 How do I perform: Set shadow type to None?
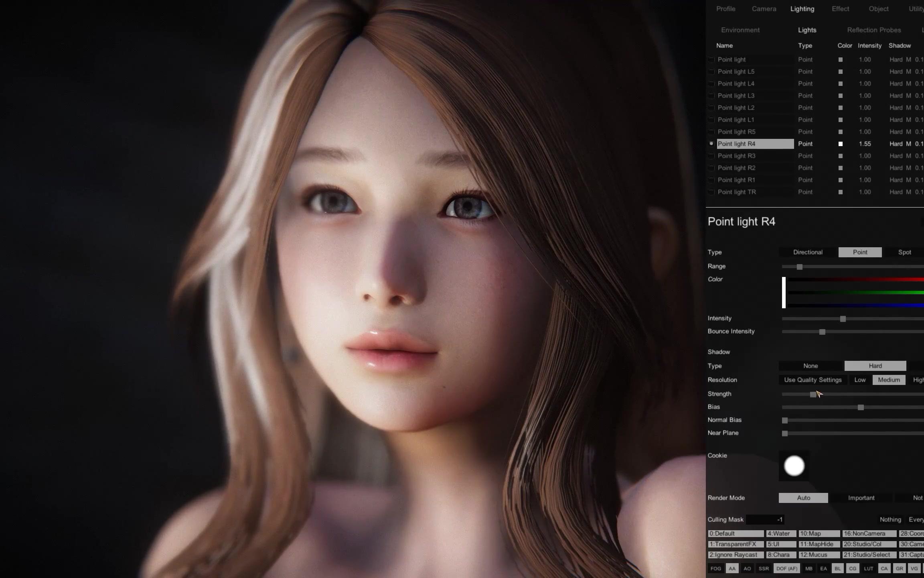pos(811,366)
